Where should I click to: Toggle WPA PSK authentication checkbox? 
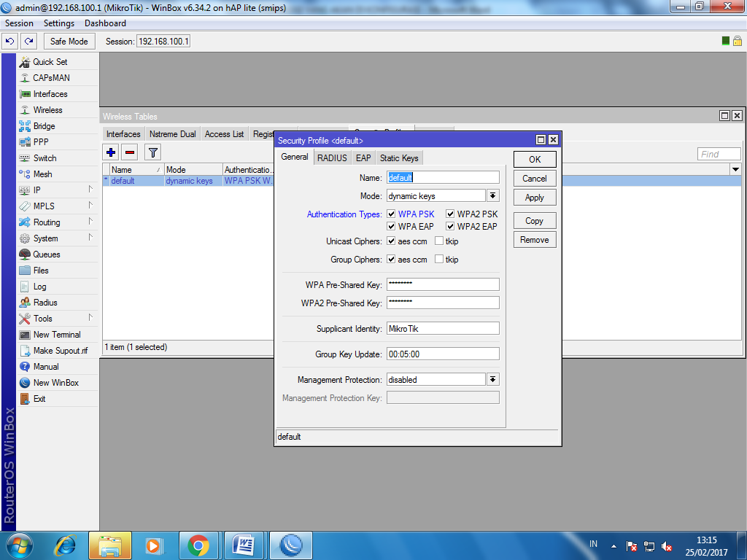[391, 214]
